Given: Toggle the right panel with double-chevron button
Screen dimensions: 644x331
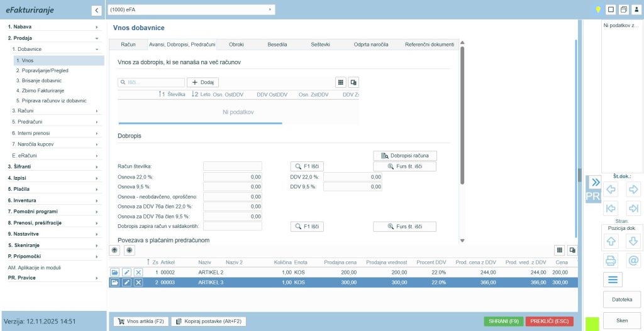Looking at the screenshot, I should coord(594,182).
